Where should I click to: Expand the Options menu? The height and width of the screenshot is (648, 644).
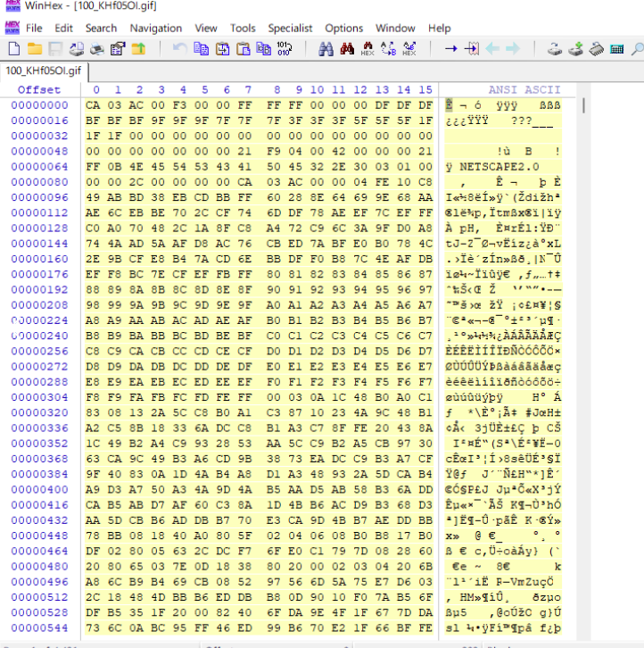pyautogui.click(x=343, y=28)
